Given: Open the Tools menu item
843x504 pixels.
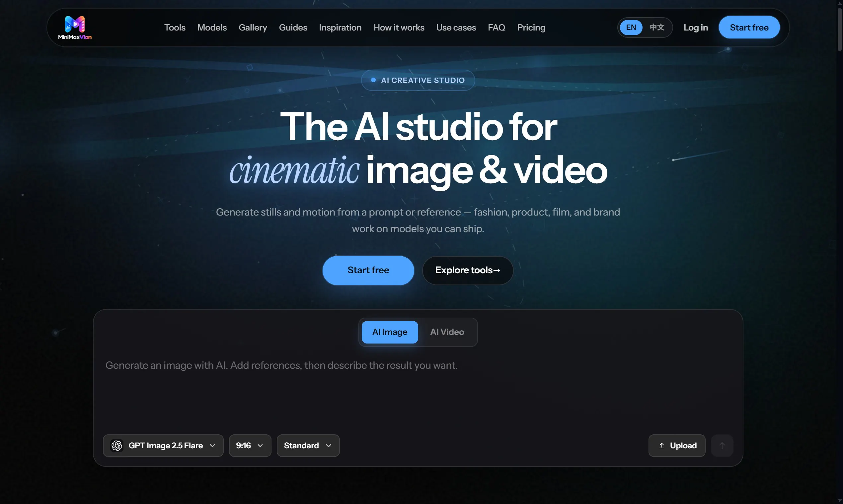Looking at the screenshot, I should pyautogui.click(x=175, y=28).
